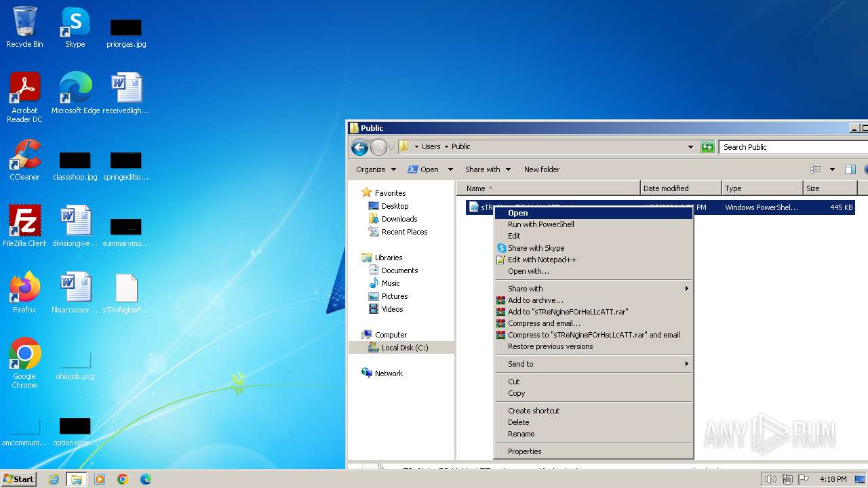Viewport: 868px width, 488px height.
Task: Choose Run with PowerShell
Action: click(x=593, y=224)
